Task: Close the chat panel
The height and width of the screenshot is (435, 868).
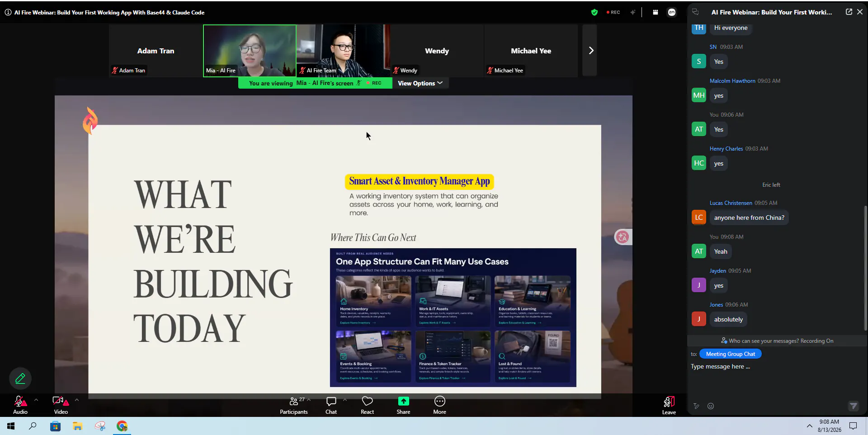Action: pos(860,12)
